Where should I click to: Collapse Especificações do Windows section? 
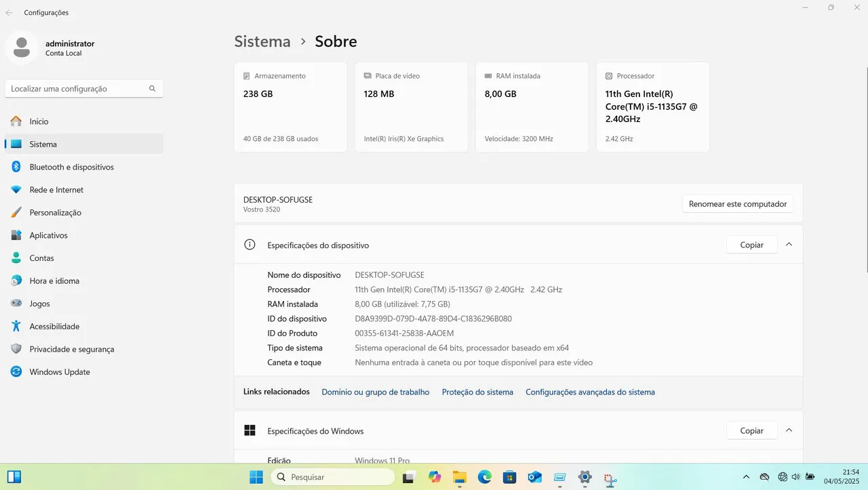(789, 430)
